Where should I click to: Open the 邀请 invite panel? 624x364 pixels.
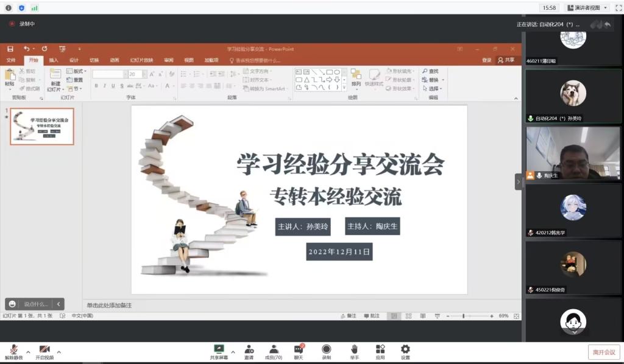[249, 352]
